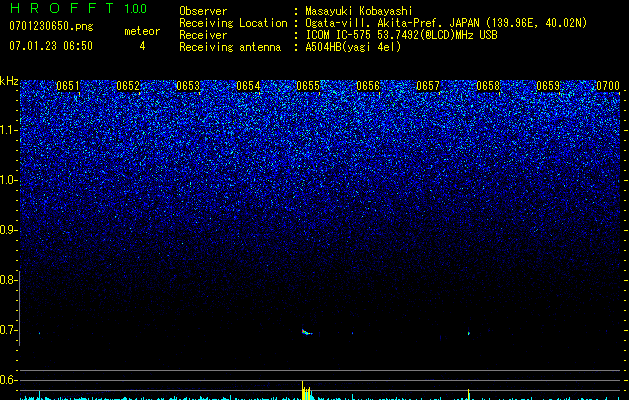Click observer name Masayuki Kobayashi

click(359, 11)
